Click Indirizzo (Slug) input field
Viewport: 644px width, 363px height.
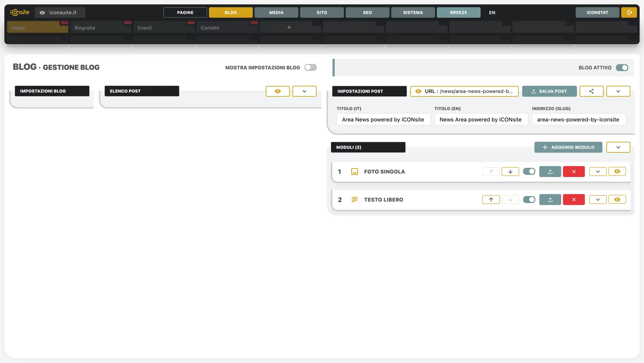coord(579,119)
